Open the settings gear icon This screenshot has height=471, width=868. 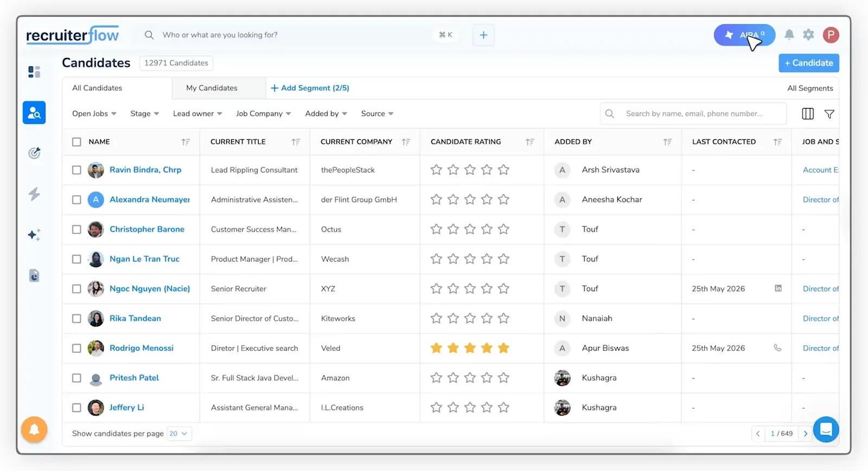pos(808,35)
